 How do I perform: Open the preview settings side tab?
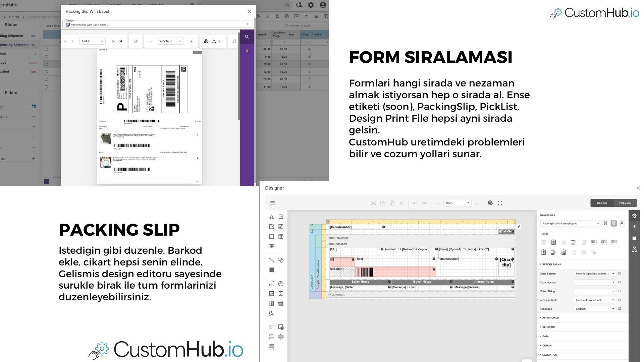[247, 51]
